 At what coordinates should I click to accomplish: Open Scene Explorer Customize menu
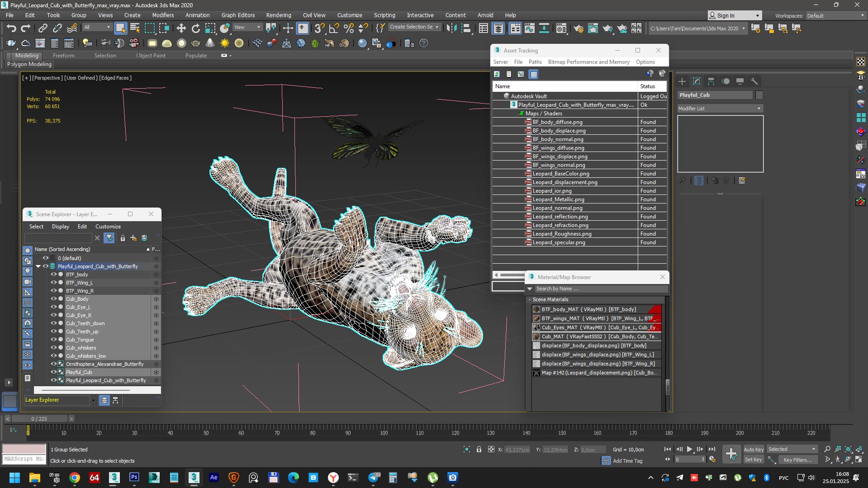(108, 227)
